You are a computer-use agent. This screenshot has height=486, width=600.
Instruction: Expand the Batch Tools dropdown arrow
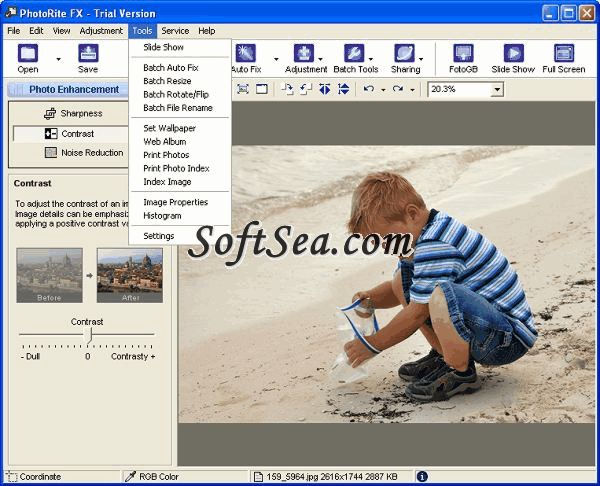370,59
